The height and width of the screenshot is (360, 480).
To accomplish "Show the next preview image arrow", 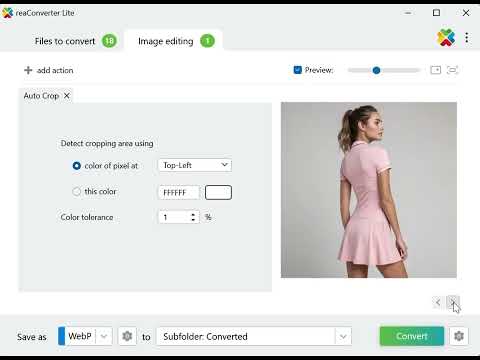I will pos(453,302).
